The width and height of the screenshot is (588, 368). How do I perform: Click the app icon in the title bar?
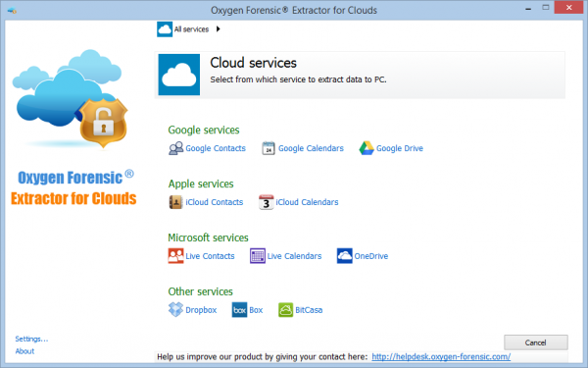point(12,10)
